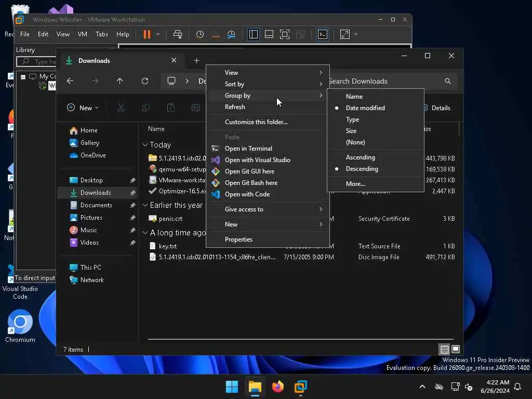Toggle VMware library sidebar view icon
532x399 pixels.
tap(254, 34)
